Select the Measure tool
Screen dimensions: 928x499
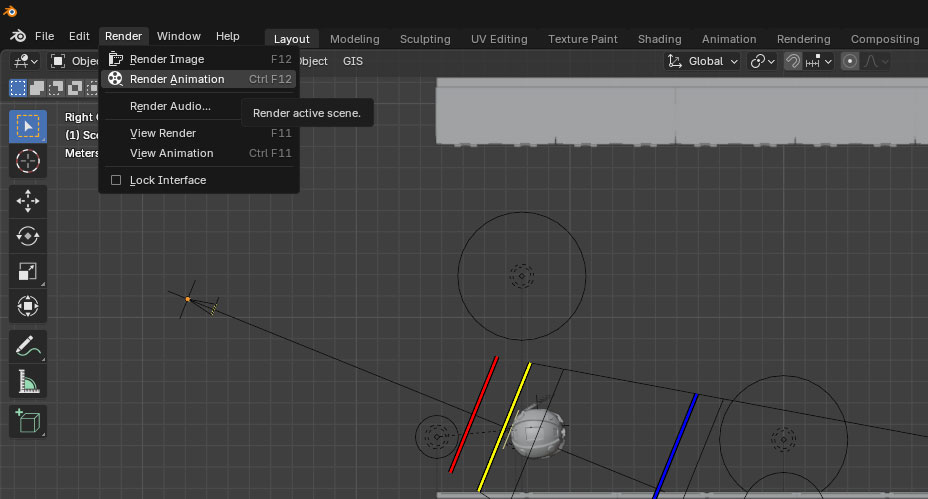pyautogui.click(x=28, y=381)
